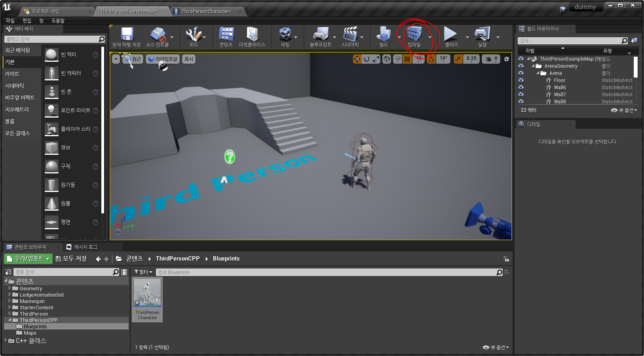Click the new folder icon in the World Outliner

click(634, 40)
